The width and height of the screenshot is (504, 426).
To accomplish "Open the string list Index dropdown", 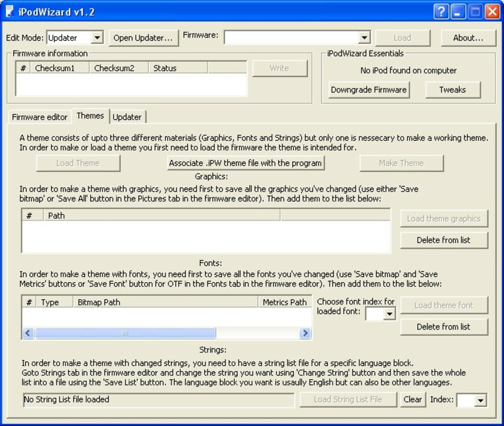I will tap(480, 399).
